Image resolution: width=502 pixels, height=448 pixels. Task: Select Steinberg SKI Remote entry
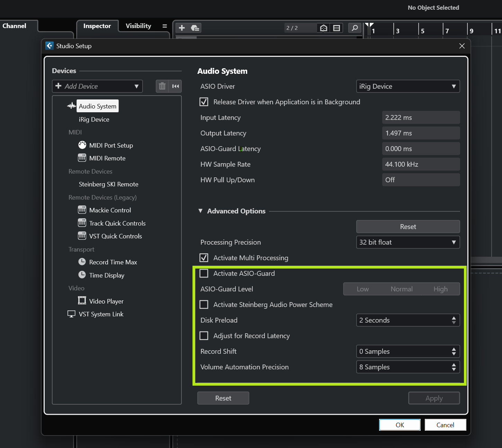[108, 184]
